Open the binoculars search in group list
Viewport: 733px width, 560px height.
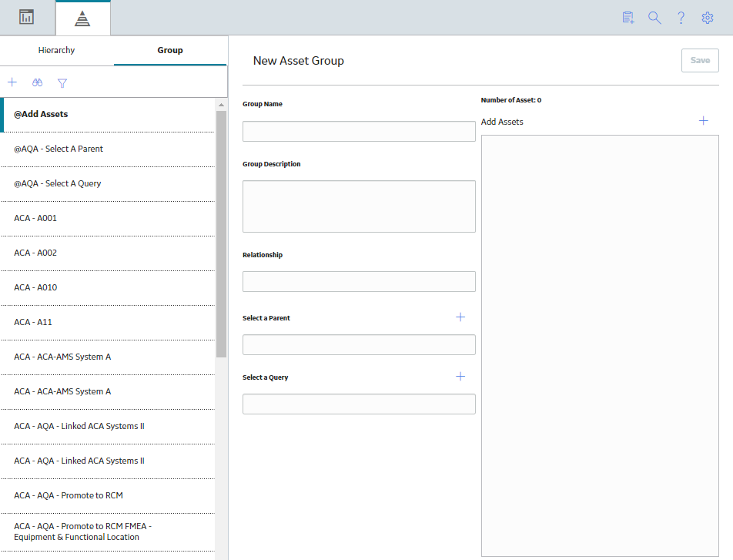[x=38, y=83]
